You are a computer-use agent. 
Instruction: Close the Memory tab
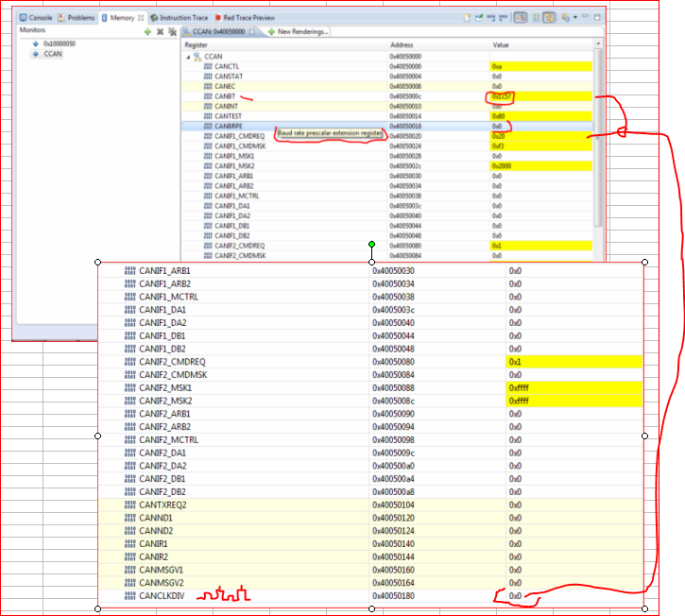point(141,18)
